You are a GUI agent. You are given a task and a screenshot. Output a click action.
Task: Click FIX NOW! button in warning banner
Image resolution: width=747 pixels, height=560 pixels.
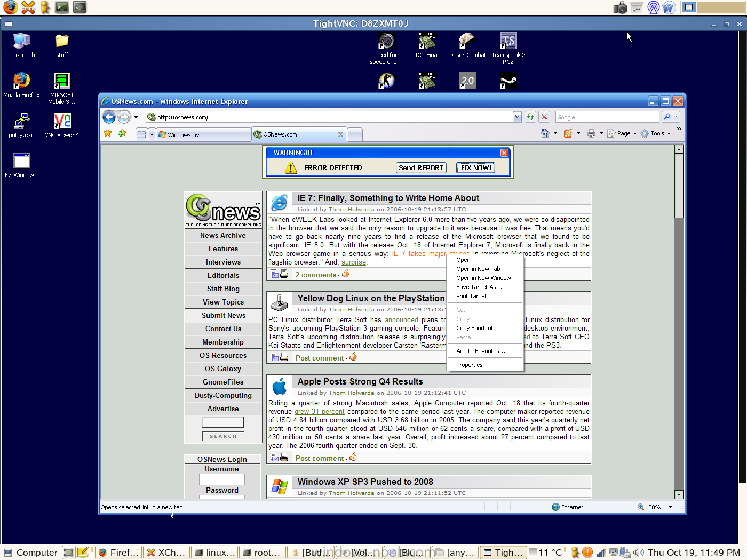(x=476, y=167)
